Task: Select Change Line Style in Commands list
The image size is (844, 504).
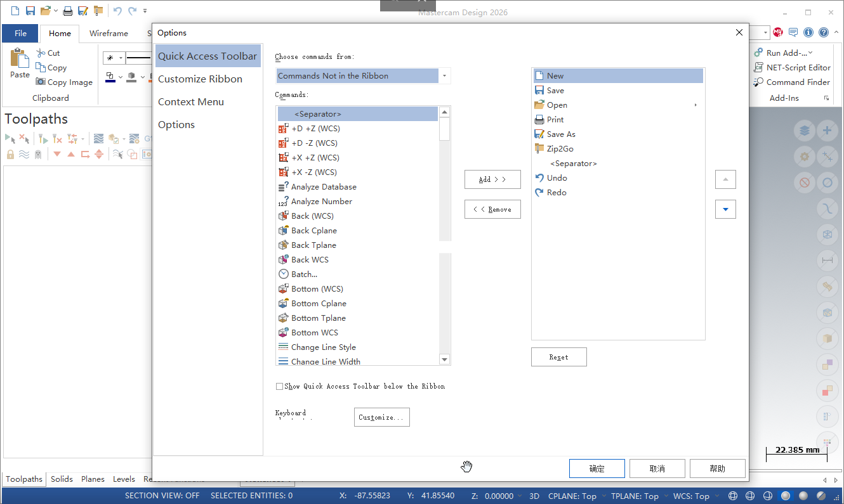Action: point(358,347)
